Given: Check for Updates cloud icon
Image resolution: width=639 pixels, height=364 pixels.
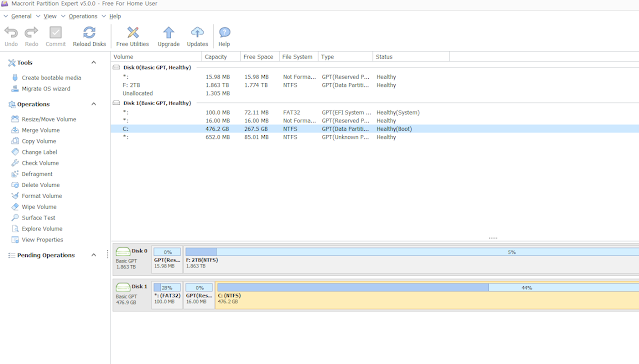Looking at the screenshot, I should coord(197,32).
